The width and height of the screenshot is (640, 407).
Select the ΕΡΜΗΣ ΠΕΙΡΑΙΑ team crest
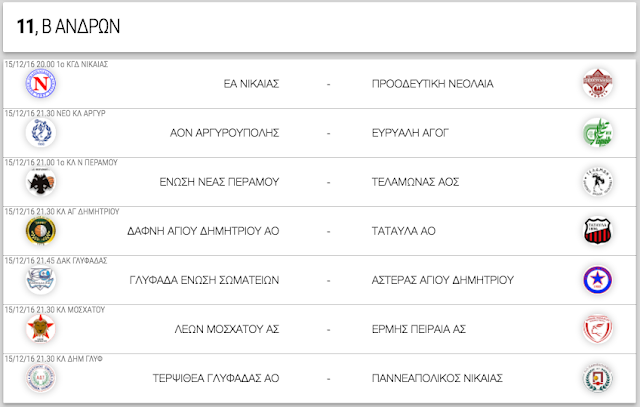coord(598,329)
